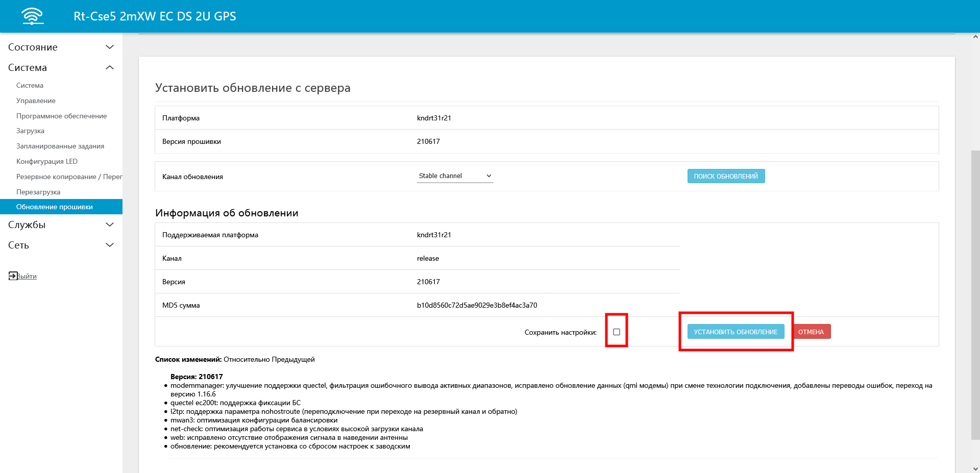
Task: Open the Система submenu item
Action: pos(30,85)
